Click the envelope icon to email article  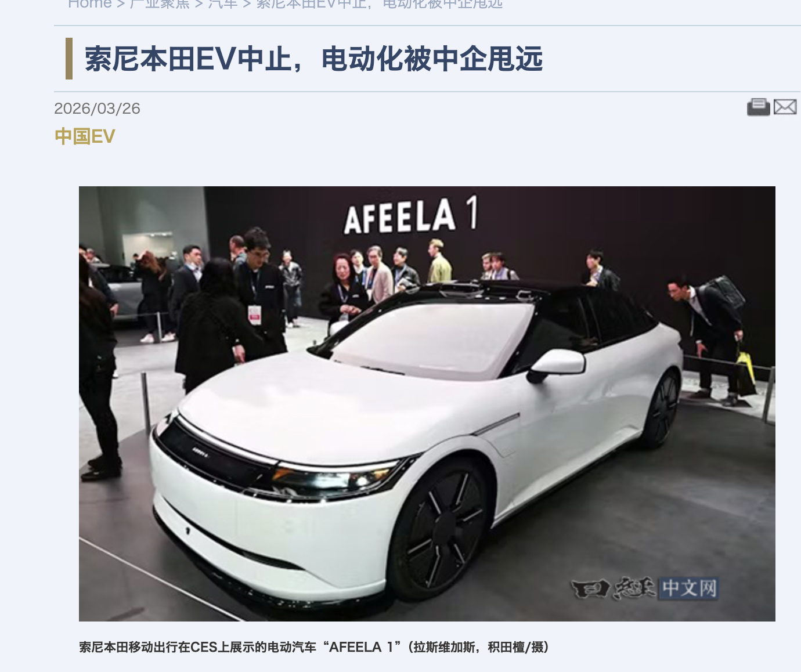(785, 107)
